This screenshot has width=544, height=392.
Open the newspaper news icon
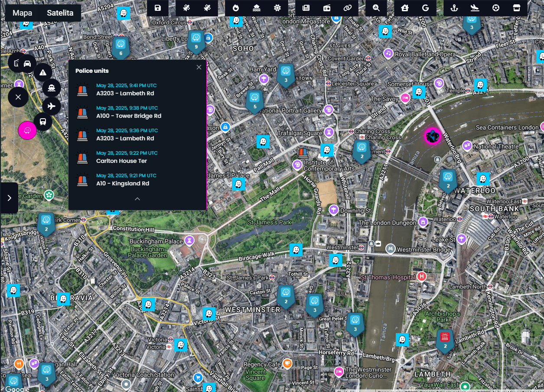(306, 8)
